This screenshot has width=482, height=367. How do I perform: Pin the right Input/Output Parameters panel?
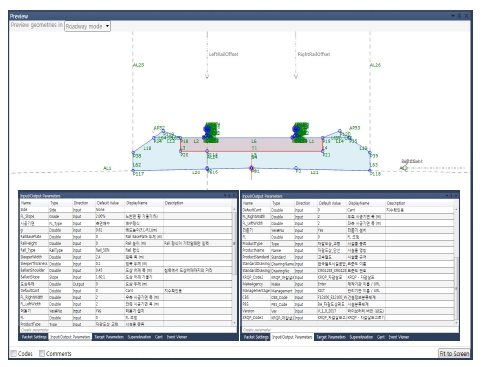[451, 196]
